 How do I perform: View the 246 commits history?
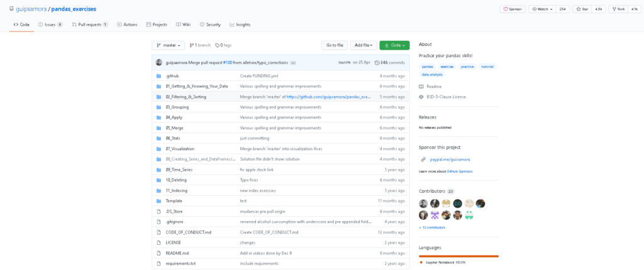pos(390,63)
